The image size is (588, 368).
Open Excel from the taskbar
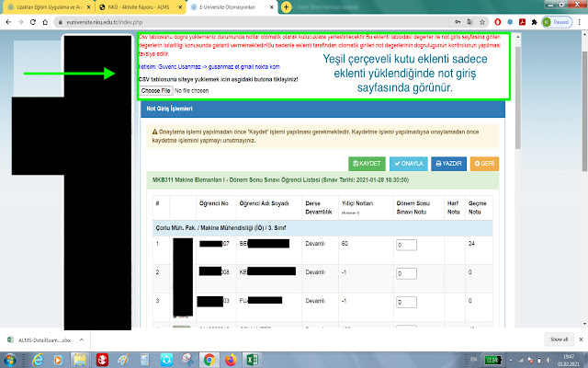tap(253, 360)
